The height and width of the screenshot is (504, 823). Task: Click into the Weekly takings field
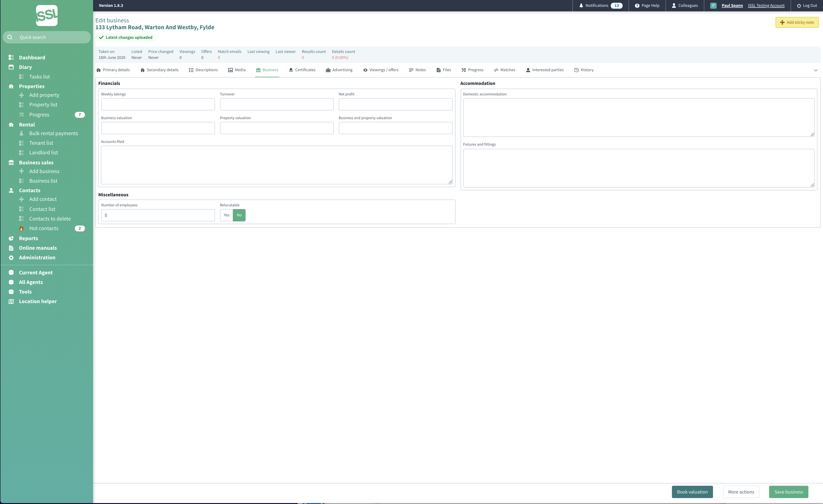pyautogui.click(x=158, y=104)
